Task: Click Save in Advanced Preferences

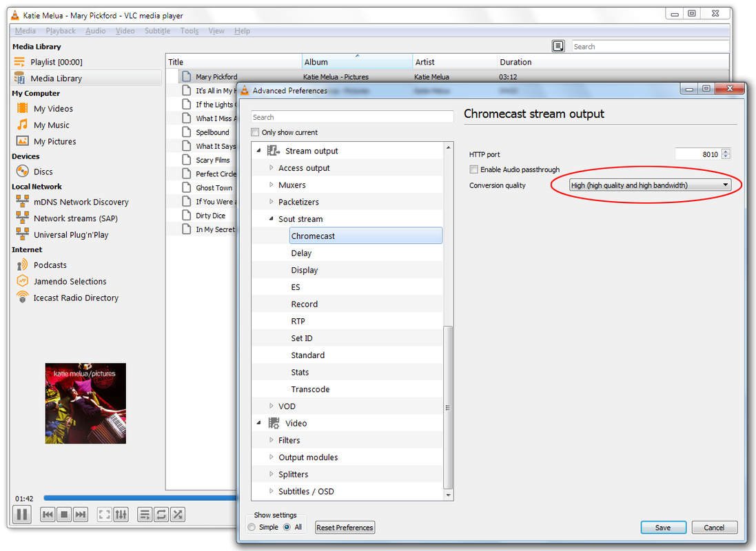Action: (663, 528)
